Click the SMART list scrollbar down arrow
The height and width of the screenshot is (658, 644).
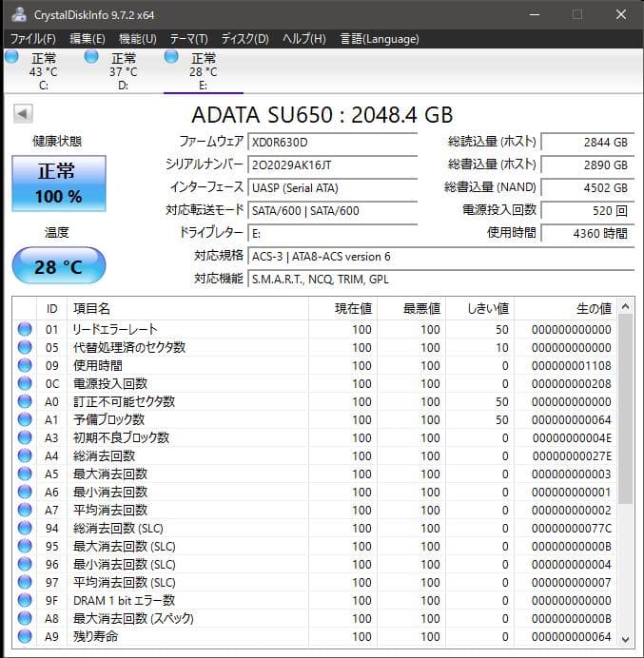[625, 639]
